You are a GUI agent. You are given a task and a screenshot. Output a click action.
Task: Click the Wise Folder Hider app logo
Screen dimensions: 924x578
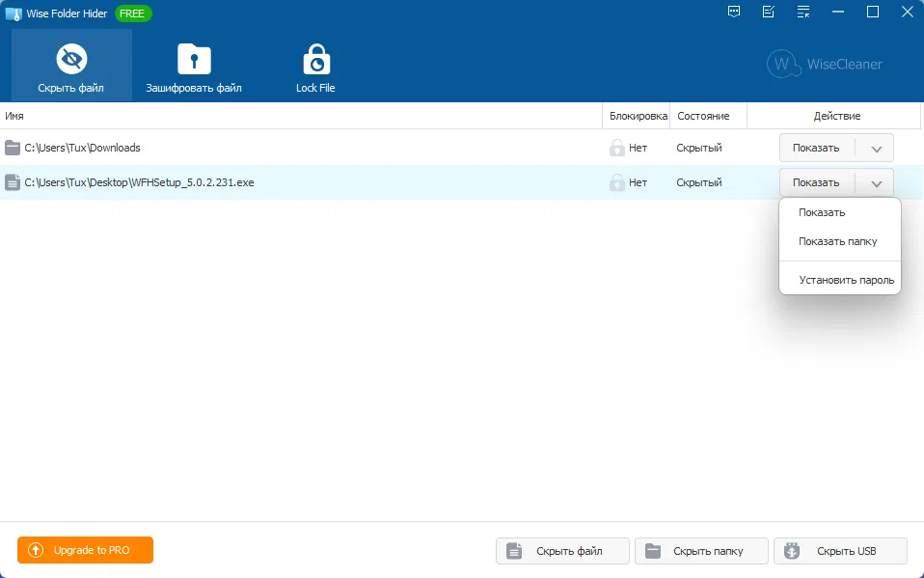coord(13,14)
